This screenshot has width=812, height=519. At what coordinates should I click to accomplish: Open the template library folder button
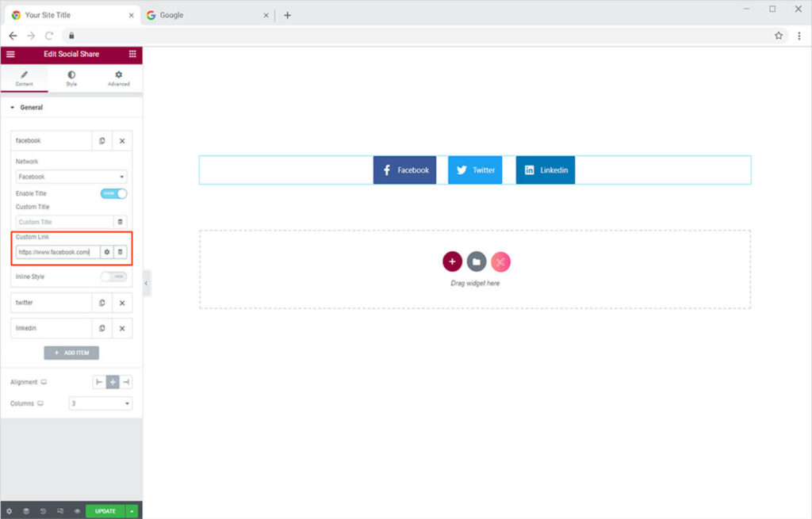coord(476,261)
